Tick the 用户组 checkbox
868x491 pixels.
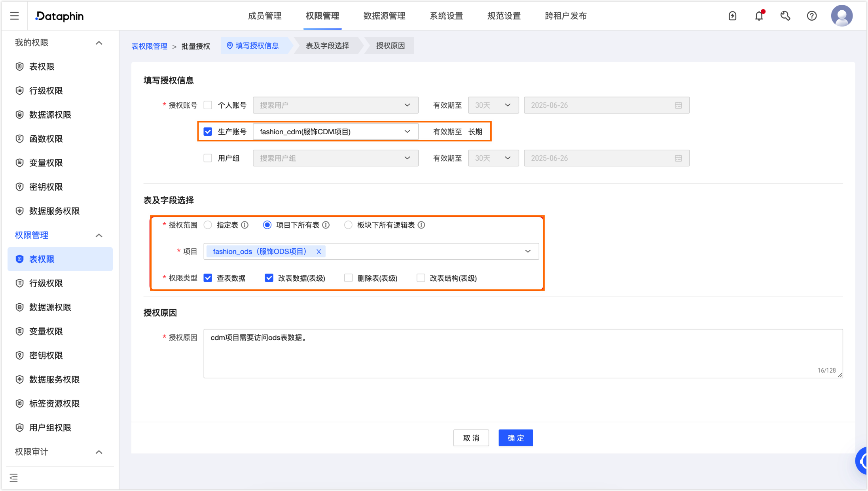208,158
